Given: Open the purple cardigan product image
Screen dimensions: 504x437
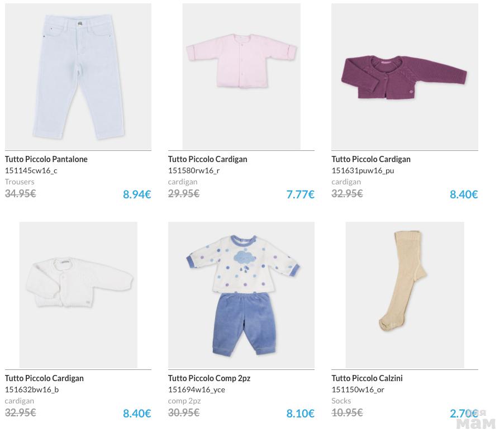Looking at the screenshot, I should [x=404, y=77].
